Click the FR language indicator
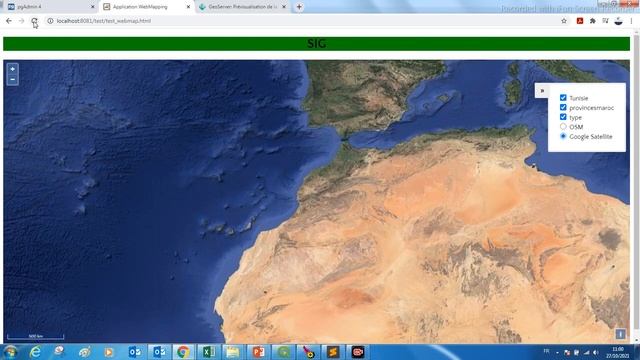This screenshot has width=640, height=360. [547, 351]
